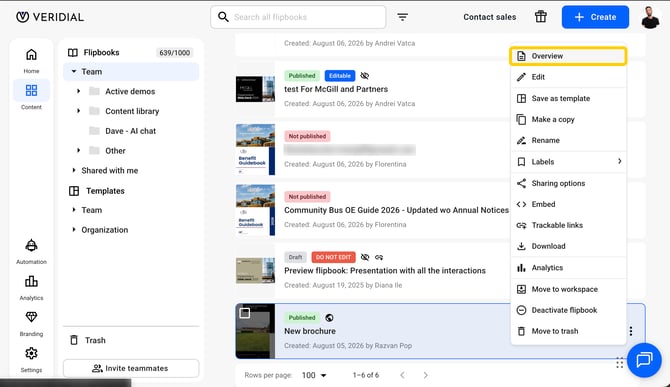
Task: Focus the Search all flipbooks field
Action: point(298,17)
